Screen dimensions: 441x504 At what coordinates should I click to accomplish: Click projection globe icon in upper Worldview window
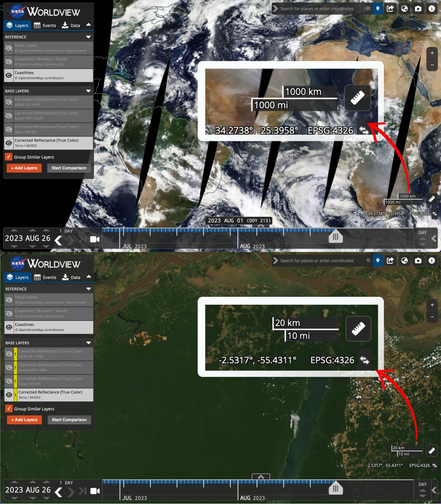pyautogui.click(x=404, y=9)
